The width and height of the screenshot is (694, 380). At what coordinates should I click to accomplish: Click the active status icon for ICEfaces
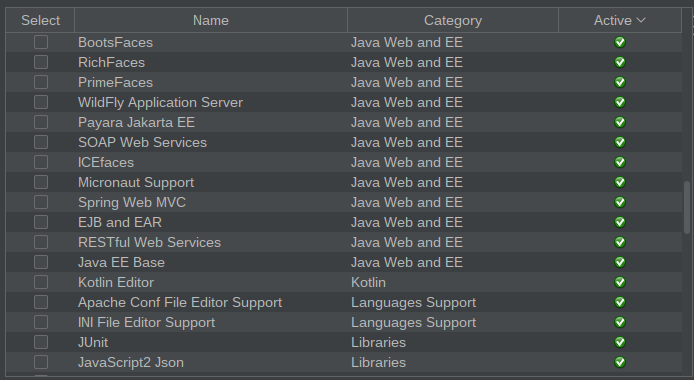[x=620, y=162]
